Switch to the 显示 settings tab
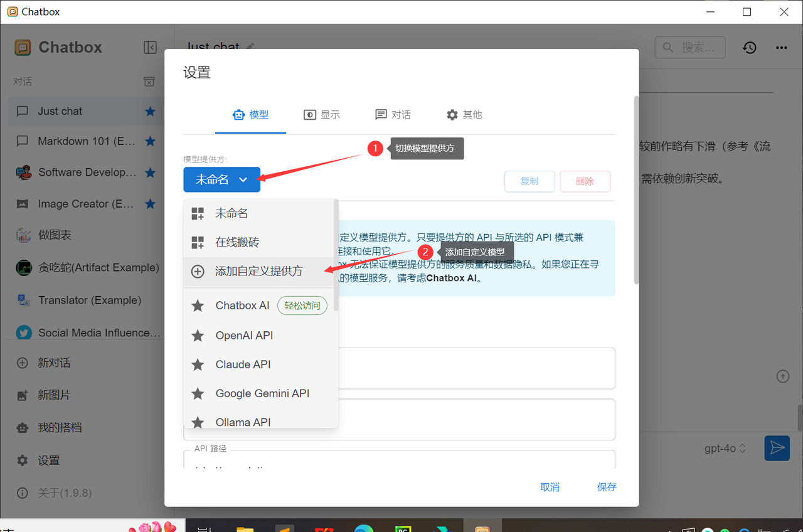This screenshot has height=532, width=803. click(x=322, y=115)
